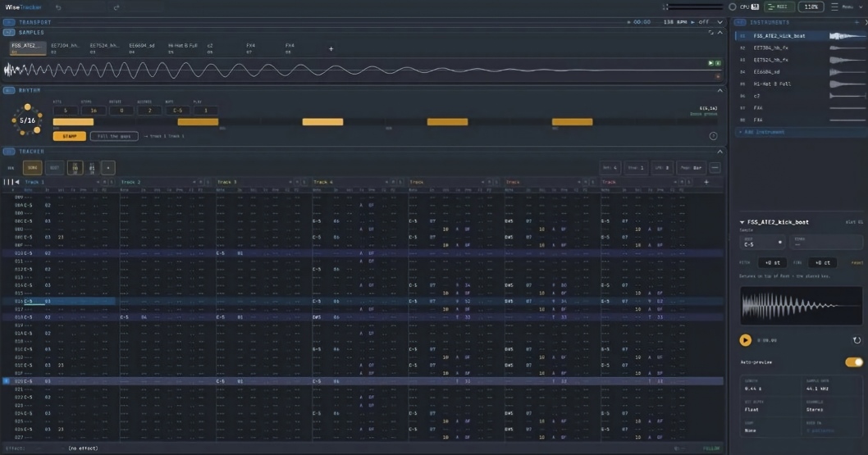Click the Hits field showing 5
This screenshot has width=868, height=455.
click(x=66, y=111)
